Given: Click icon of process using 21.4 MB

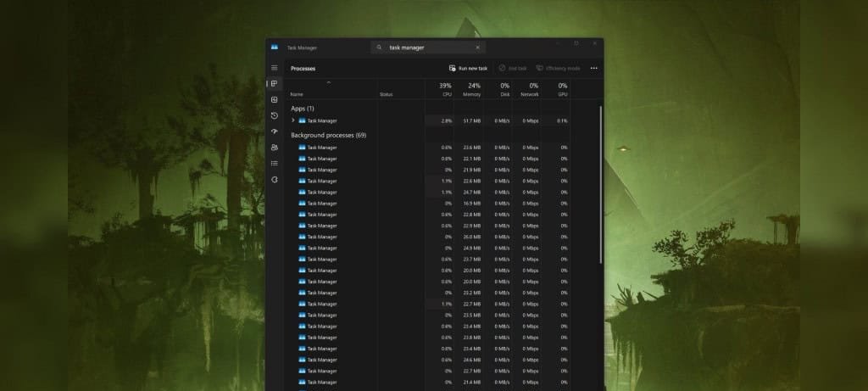Looking at the screenshot, I should pos(302,383).
